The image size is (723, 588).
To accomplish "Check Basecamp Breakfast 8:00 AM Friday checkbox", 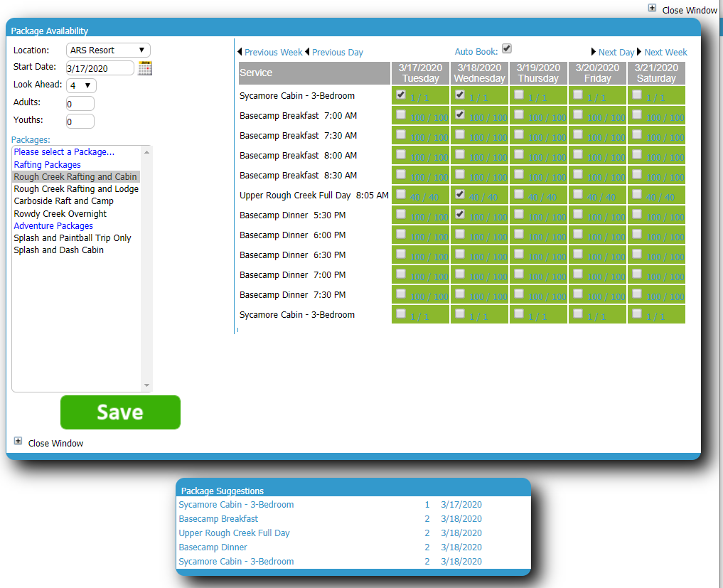I will (578, 154).
